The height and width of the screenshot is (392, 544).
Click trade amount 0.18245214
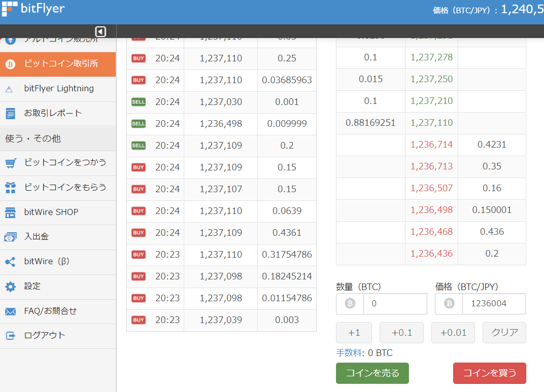tap(287, 277)
